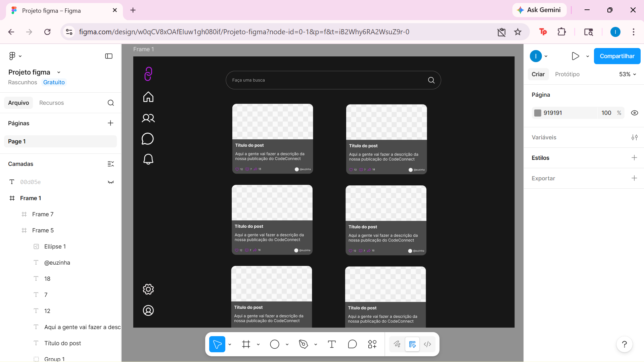The width and height of the screenshot is (644, 362).
Task: Toggle the left sidebar panel
Action: click(x=109, y=56)
